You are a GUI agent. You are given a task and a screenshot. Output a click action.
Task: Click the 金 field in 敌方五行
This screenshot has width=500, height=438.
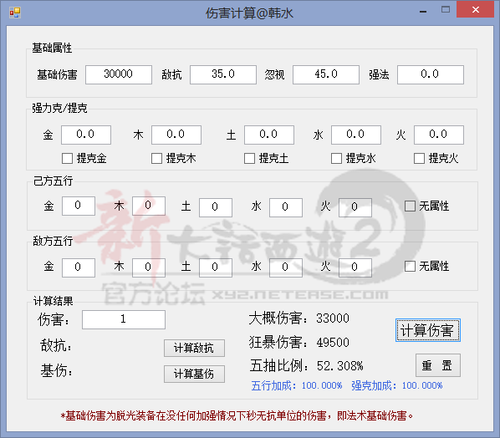(x=78, y=268)
